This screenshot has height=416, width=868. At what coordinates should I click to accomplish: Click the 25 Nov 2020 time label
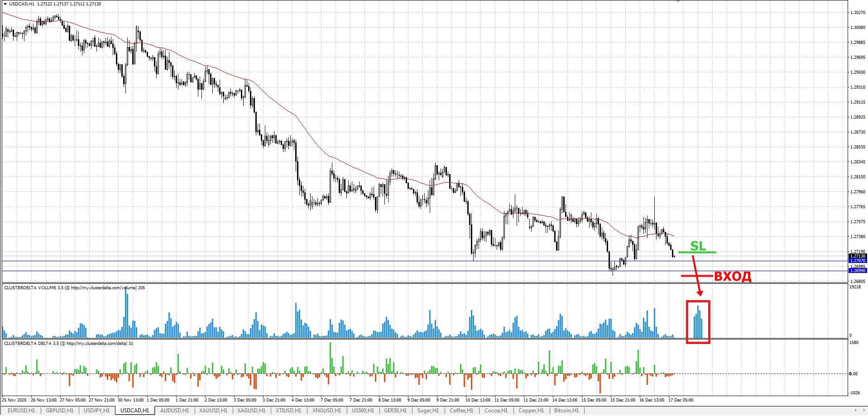14,400
